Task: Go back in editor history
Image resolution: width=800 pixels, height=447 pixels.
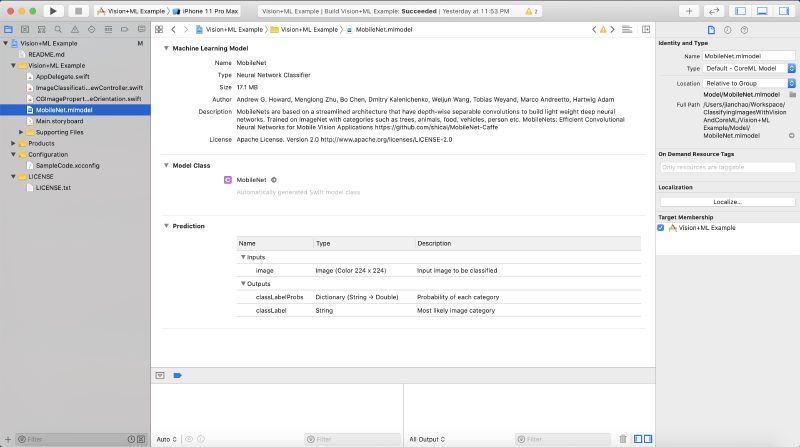Action: (173, 30)
